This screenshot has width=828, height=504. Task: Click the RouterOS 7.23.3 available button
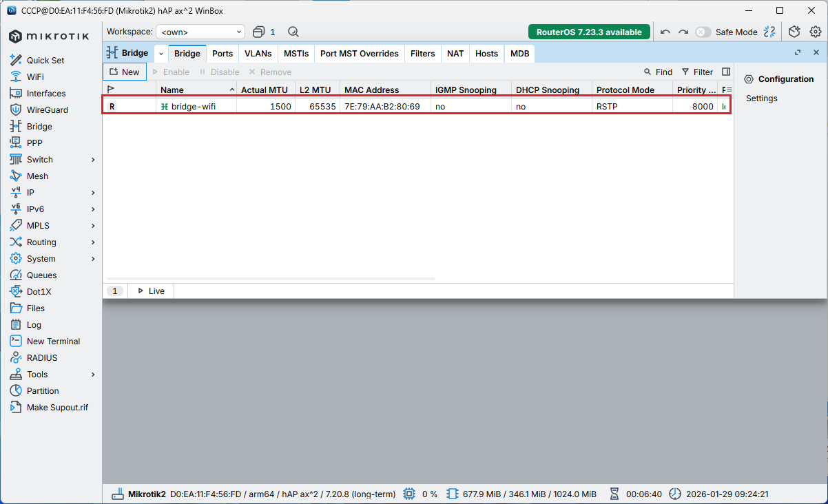pos(589,32)
